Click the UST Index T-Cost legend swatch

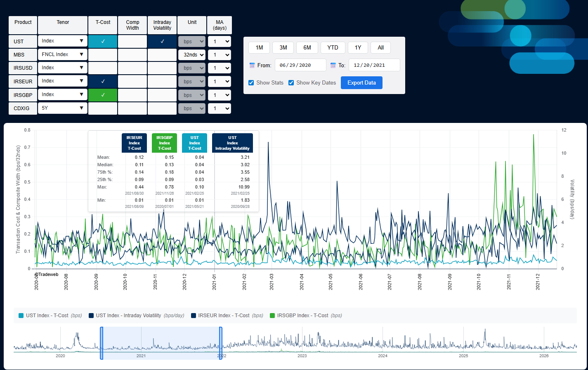(21, 316)
